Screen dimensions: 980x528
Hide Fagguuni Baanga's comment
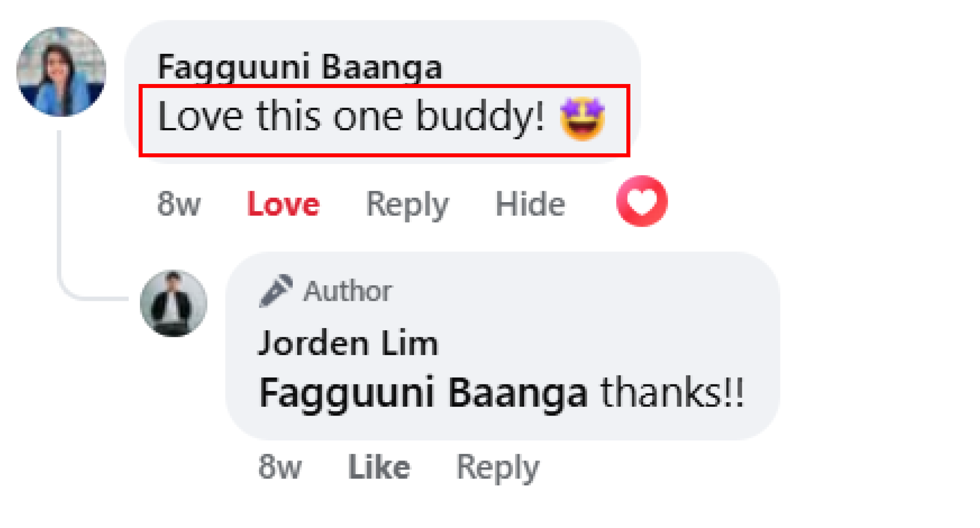[x=530, y=204]
